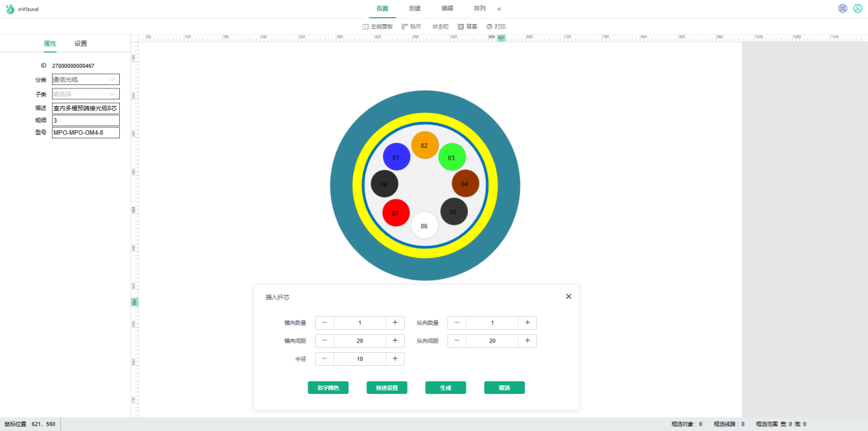Open the 排列 tab

pos(480,8)
